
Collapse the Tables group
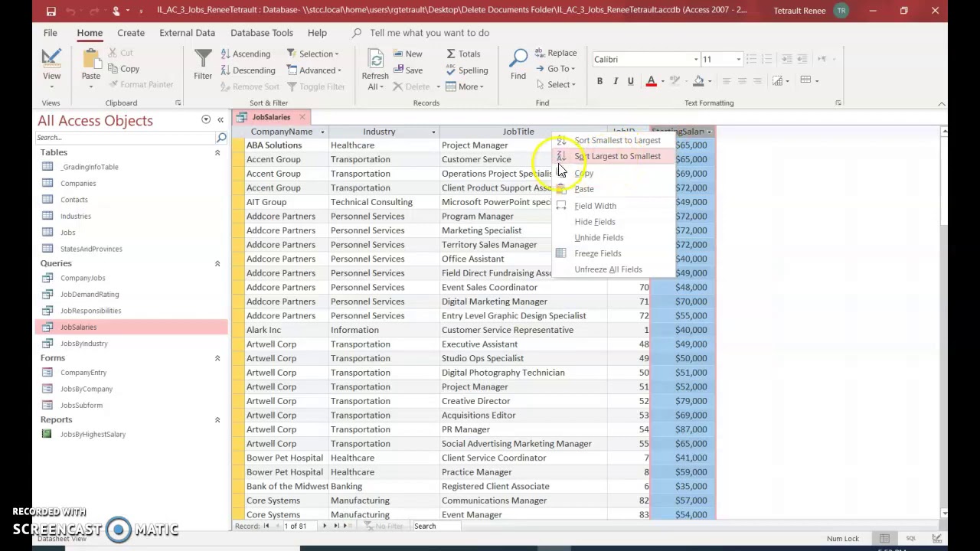coord(217,153)
